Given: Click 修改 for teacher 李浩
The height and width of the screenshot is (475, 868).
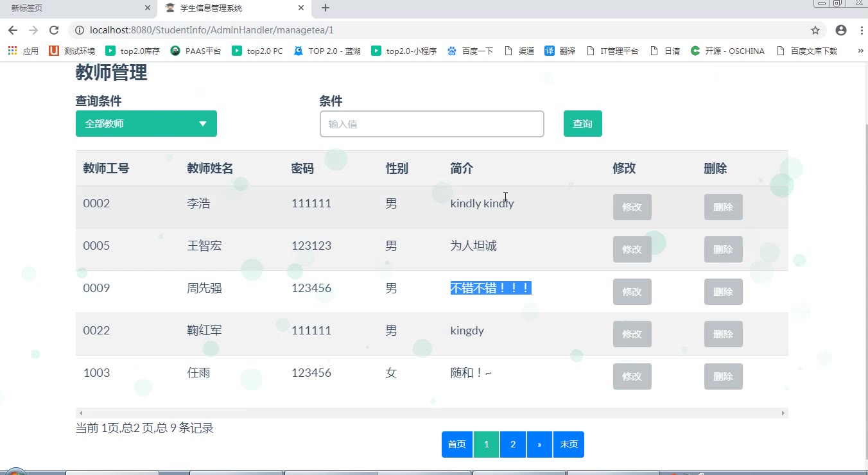Looking at the screenshot, I should [632, 207].
